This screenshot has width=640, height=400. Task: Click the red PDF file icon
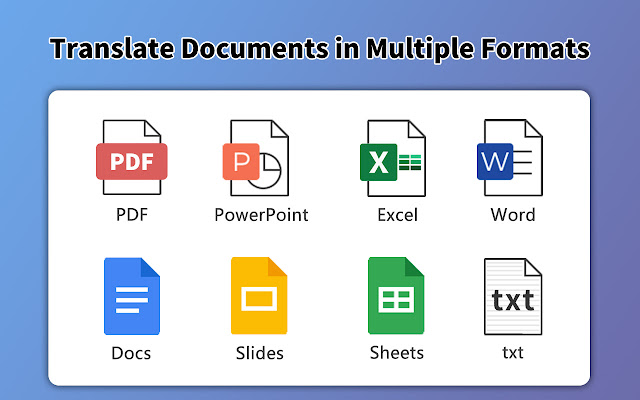tap(131, 158)
